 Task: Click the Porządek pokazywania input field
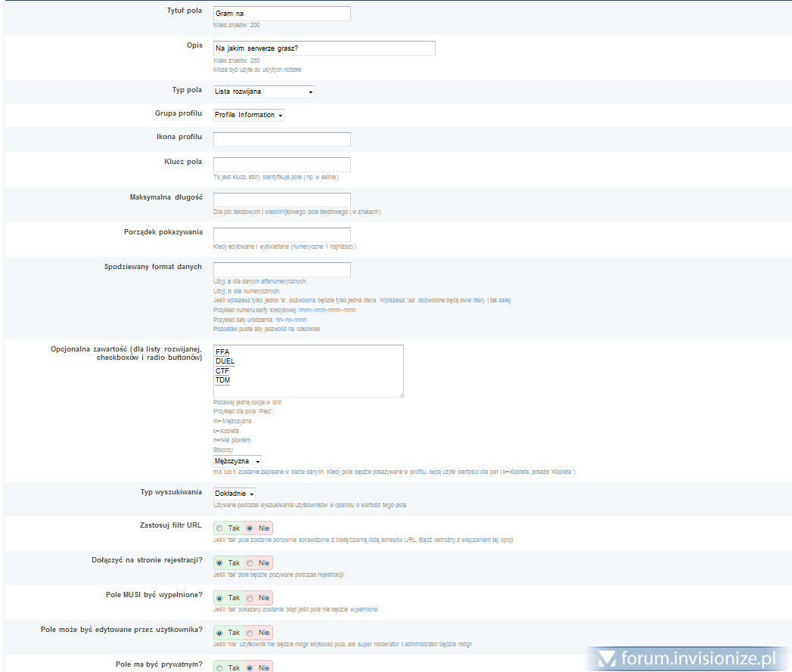281,234
